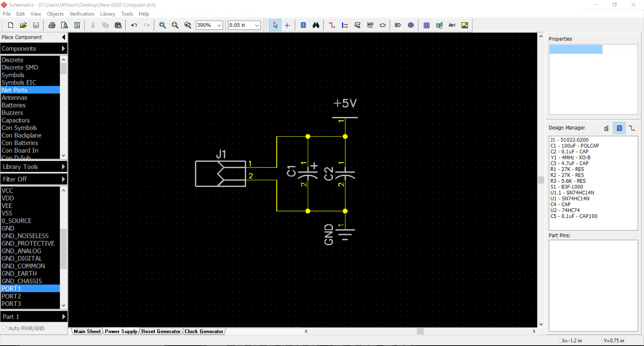Click the Print Preview icon
644x346 pixels.
[64, 25]
